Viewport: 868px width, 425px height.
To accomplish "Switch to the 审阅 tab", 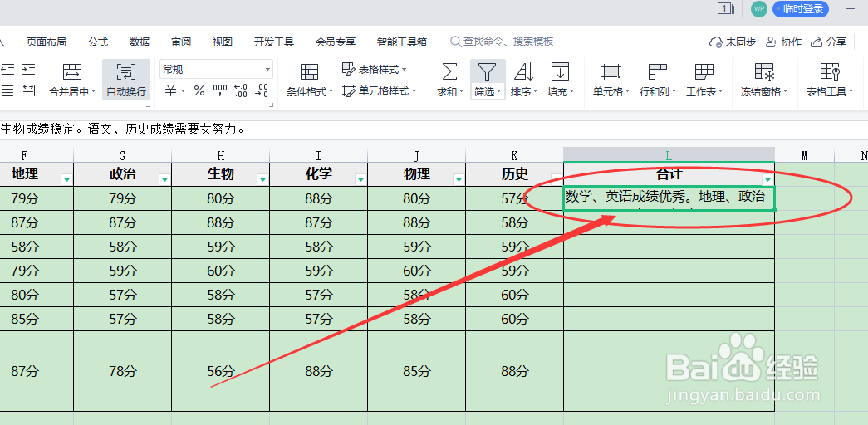I will (181, 42).
